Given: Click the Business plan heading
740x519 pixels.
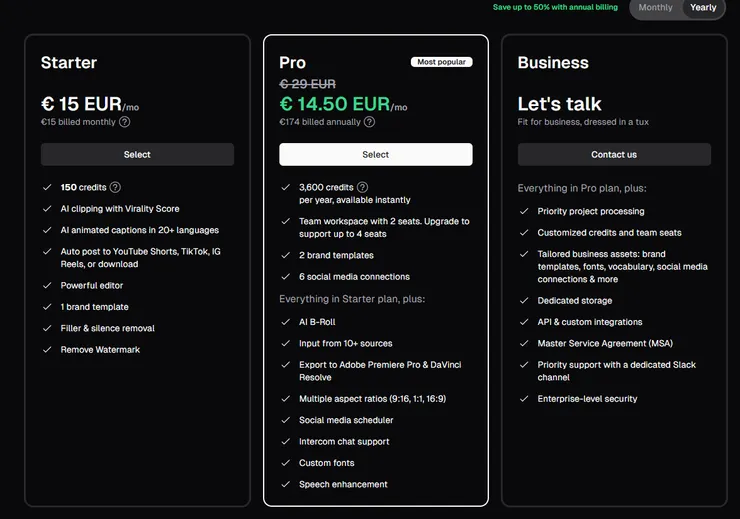Looking at the screenshot, I should click(x=553, y=63).
